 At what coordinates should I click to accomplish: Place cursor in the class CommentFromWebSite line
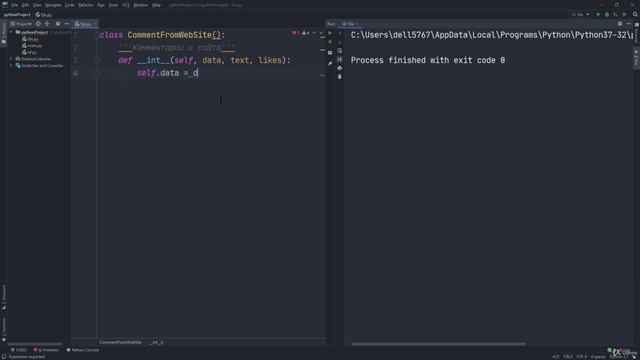click(x=162, y=35)
